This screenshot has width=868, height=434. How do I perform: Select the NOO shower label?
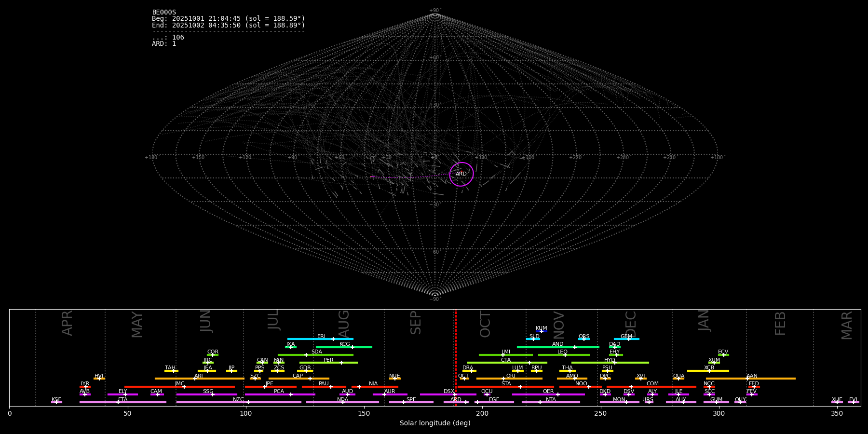582,384
